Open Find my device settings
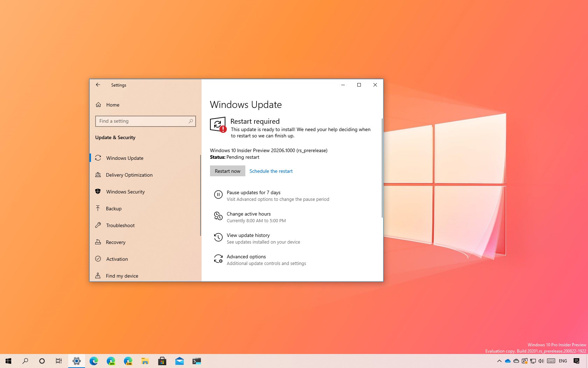 tap(121, 276)
